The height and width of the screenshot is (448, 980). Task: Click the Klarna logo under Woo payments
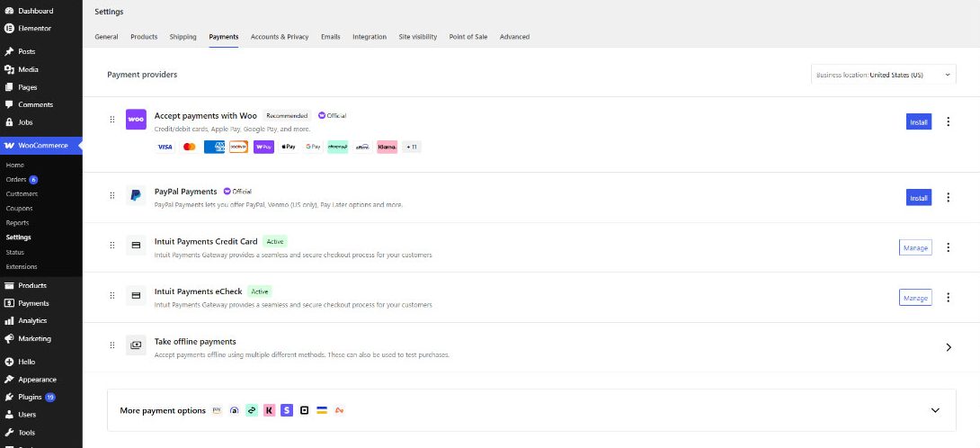tap(387, 147)
